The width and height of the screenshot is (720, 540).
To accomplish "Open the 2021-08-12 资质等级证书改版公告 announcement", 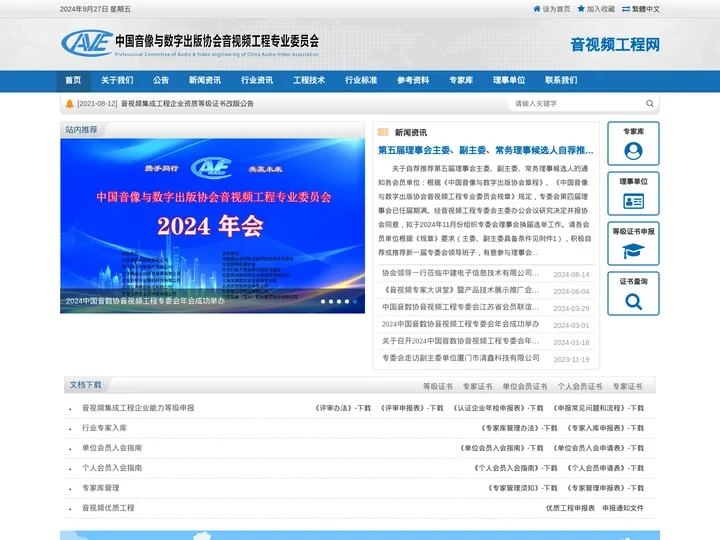I will pos(165,104).
